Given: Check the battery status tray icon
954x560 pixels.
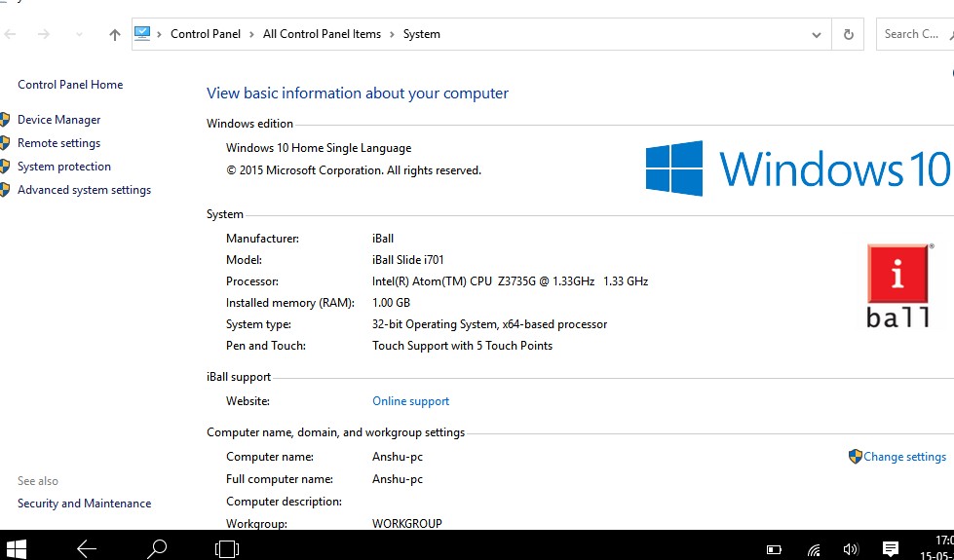Looking at the screenshot, I should tap(774, 549).
